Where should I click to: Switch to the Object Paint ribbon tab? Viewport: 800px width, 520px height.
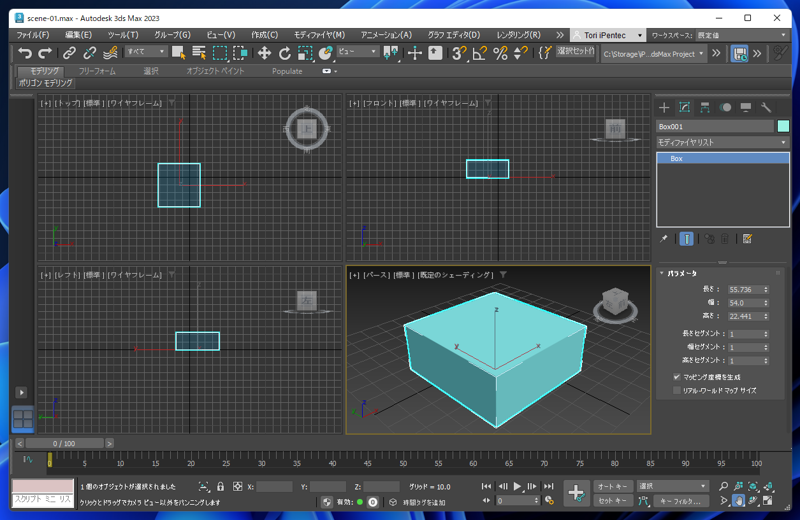[215, 71]
